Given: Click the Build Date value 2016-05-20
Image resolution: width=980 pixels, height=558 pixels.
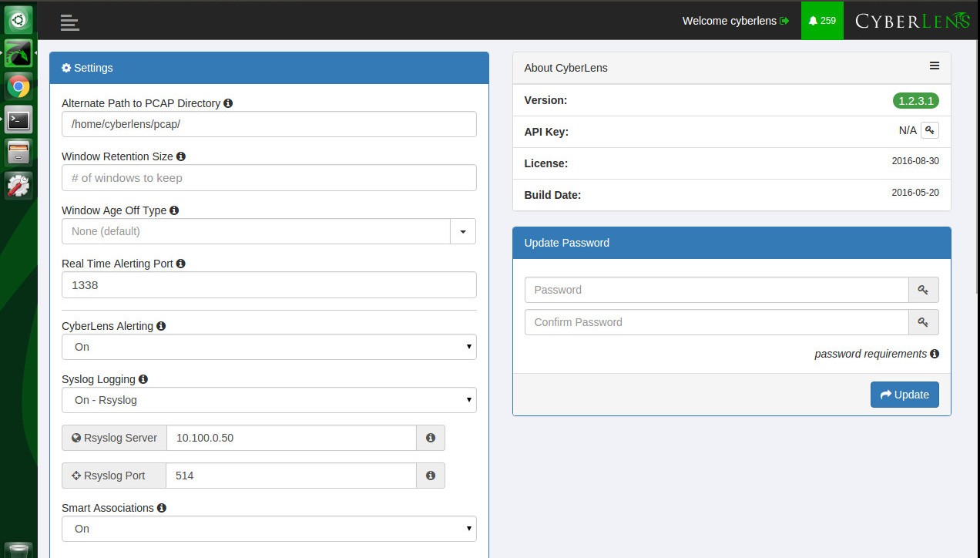Looking at the screenshot, I should tap(915, 193).
